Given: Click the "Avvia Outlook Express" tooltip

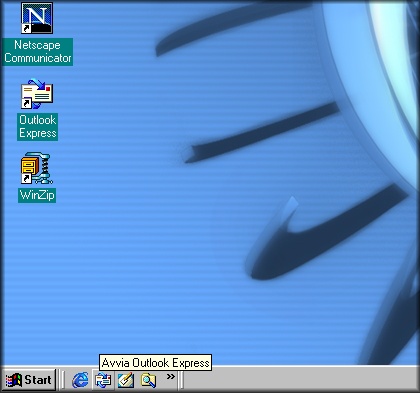Looking at the screenshot, I should point(155,363).
